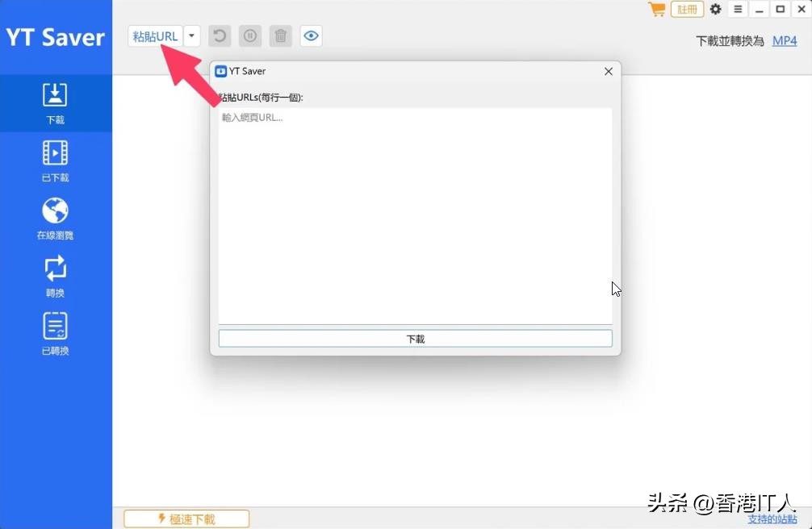Toggle the eye private mode icon

pos(311,36)
